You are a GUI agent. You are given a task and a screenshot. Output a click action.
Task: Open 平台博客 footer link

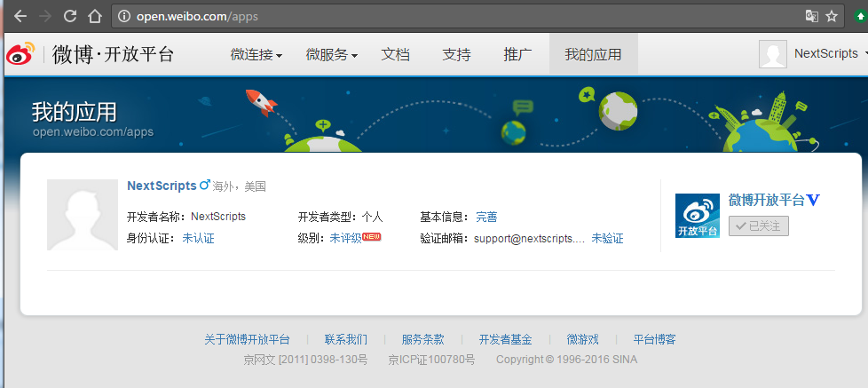(x=654, y=339)
